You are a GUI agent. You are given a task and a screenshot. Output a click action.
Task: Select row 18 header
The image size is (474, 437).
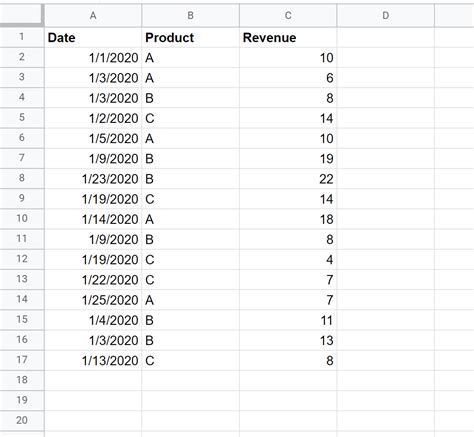point(22,380)
